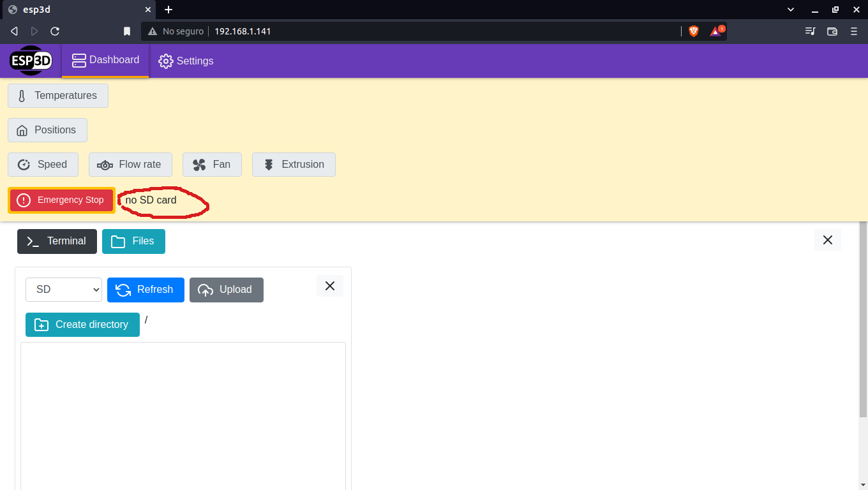Image resolution: width=868 pixels, height=490 pixels.
Task: Click the alert icon inside Emergency Stop
Action: point(24,200)
